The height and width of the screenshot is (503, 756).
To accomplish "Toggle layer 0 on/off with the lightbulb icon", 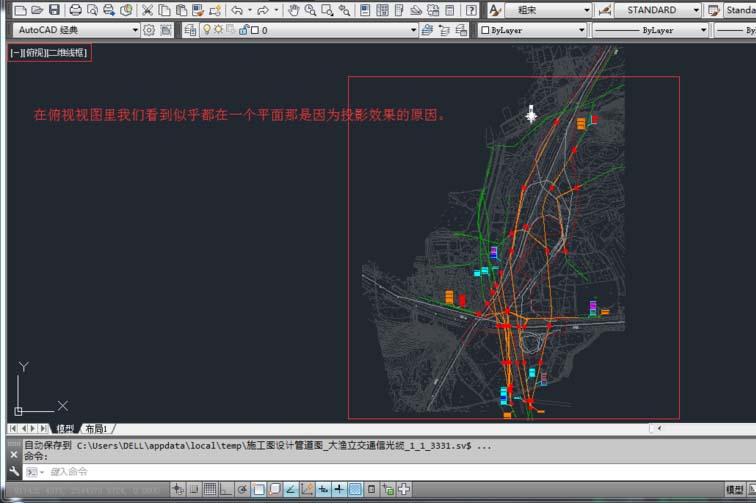I will coord(207,30).
